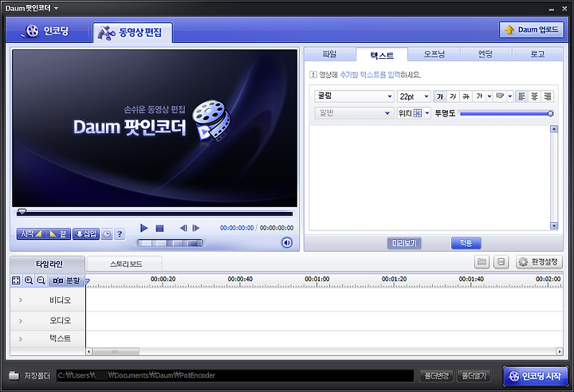This screenshot has width=574, height=392.
Task: Open the text color dropdown arrow
Action: click(489, 96)
